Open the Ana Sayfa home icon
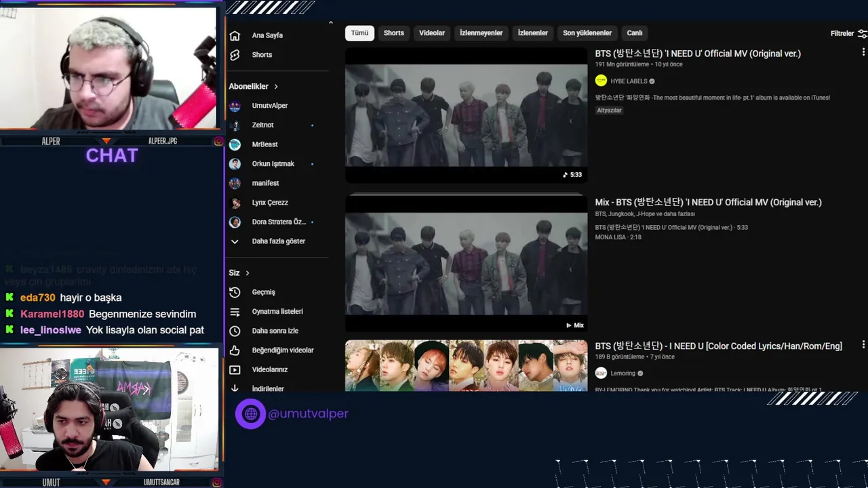The height and width of the screenshot is (488, 868). (235, 35)
